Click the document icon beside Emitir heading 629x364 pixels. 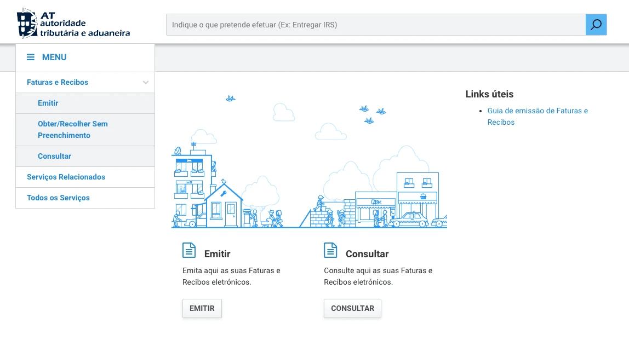tap(189, 250)
